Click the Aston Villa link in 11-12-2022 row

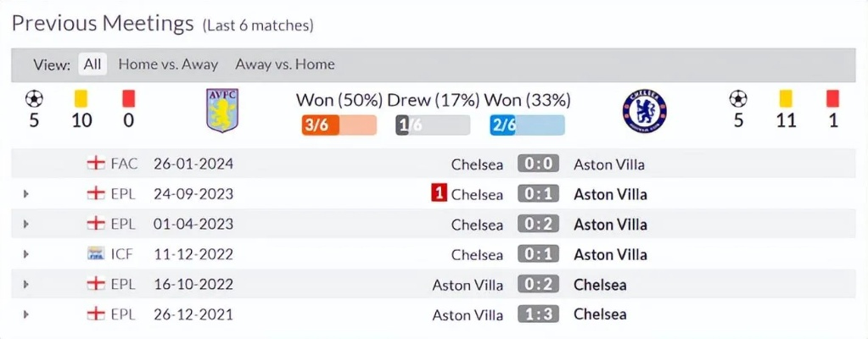[610, 254]
